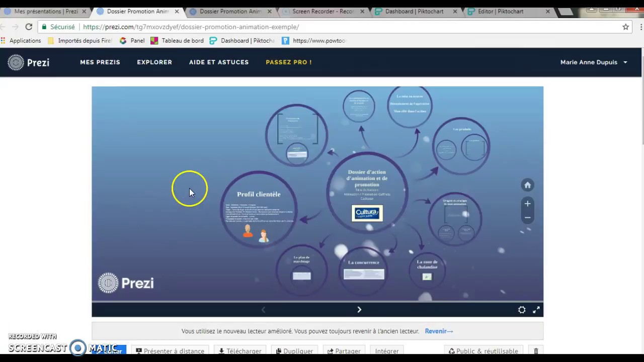The height and width of the screenshot is (362, 644).
Task: Click the Dossier d'action central circle
Action: 367,193
